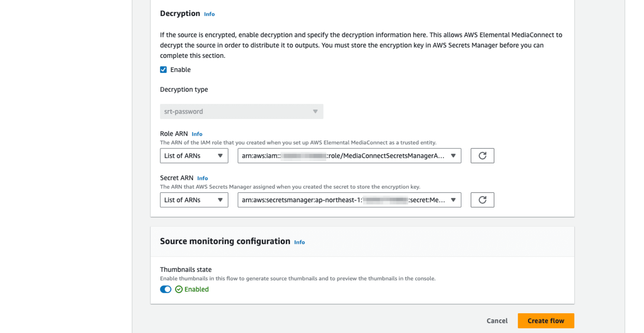The image size is (644, 333).
Task: Click the 'Source monitoring configuration' heading
Action: 225,241
